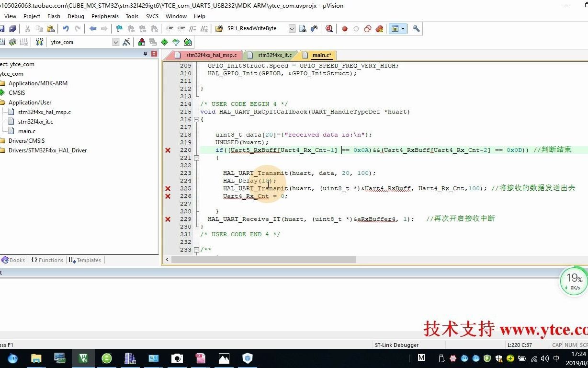This screenshot has width=588, height=368.
Task: Start a debug session
Action: (x=329, y=28)
